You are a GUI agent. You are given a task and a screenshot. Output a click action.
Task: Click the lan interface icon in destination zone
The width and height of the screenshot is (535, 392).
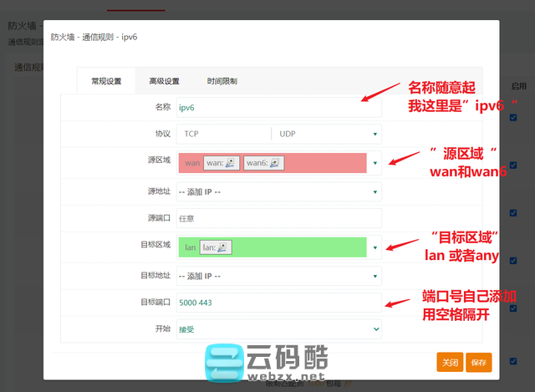tap(223, 247)
